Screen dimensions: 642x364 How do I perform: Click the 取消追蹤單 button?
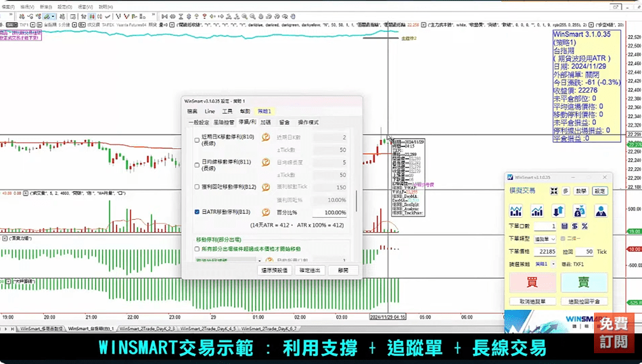coord(532,301)
